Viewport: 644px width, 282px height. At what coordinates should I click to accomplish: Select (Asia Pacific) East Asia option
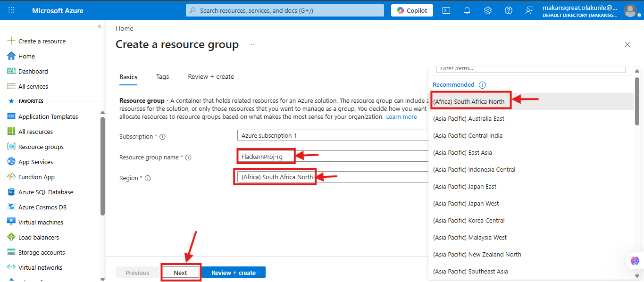[531, 152]
